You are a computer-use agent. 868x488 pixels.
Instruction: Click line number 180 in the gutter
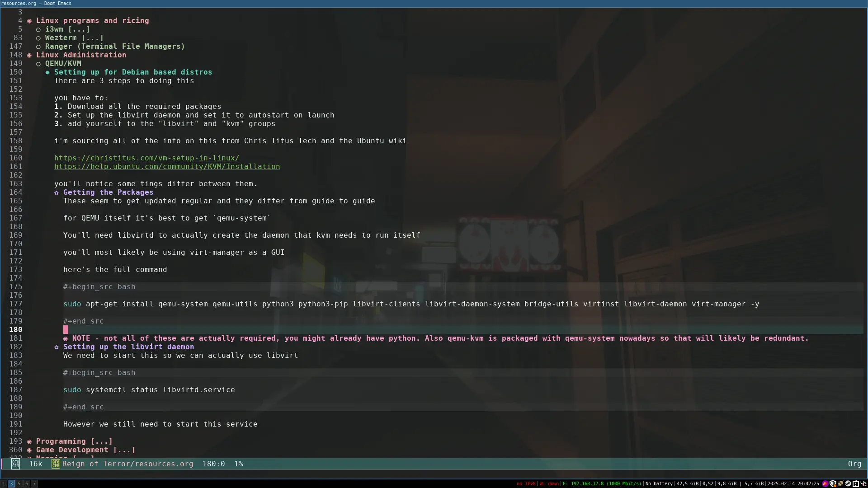tap(16, 330)
